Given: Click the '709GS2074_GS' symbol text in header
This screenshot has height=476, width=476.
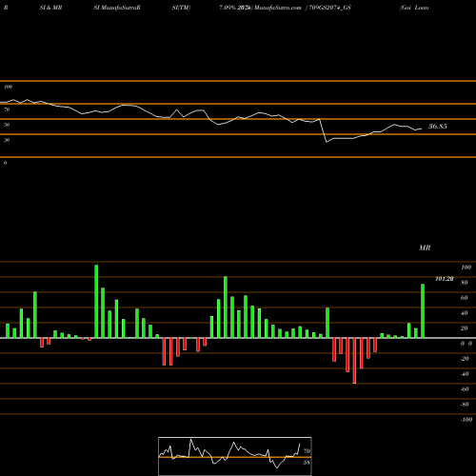Looking at the screenshot, I should tap(330, 8).
